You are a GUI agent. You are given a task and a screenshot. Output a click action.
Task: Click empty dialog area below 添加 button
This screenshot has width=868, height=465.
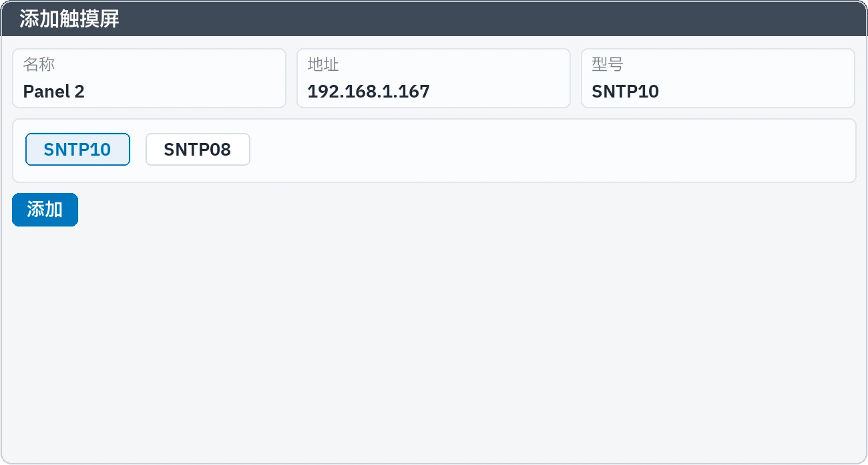point(434,341)
